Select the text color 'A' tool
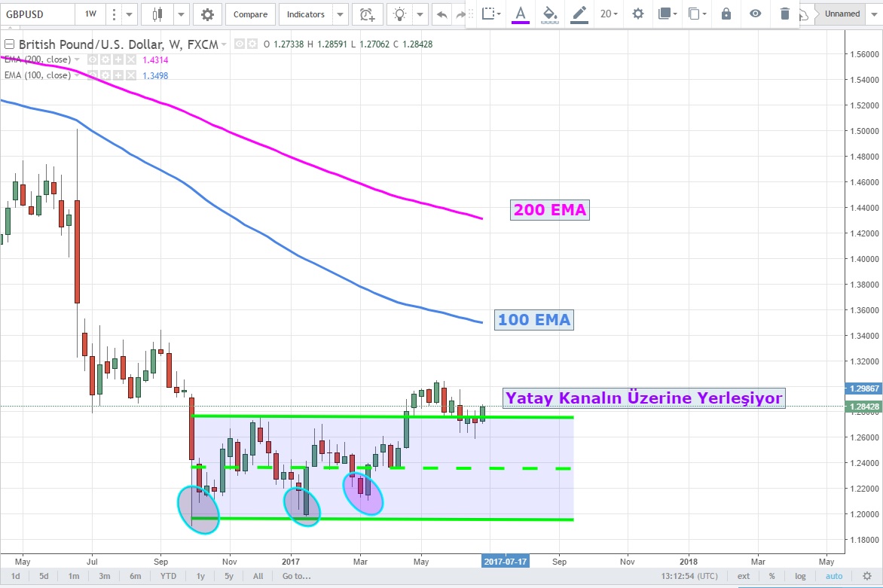The width and height of the screenshot is (883, 588). pyautogui.click(x=520, y=14)
